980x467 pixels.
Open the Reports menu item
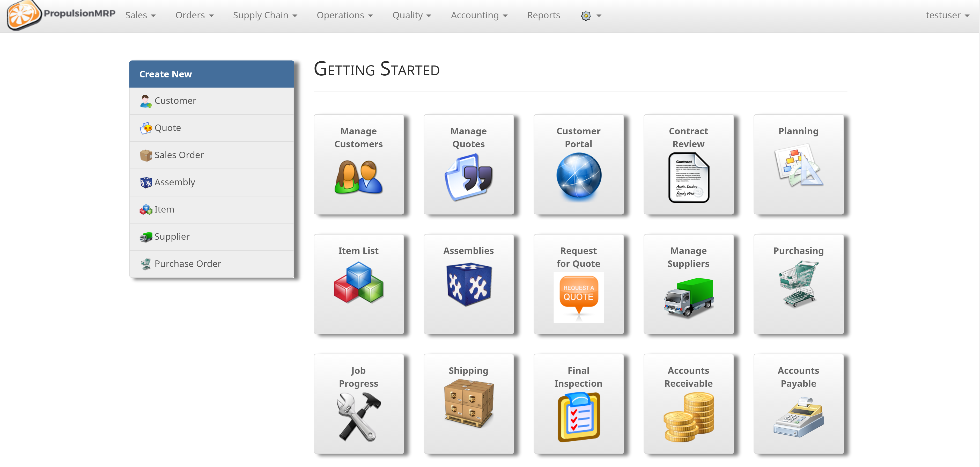pyautogui.click(x=543, y=15)
